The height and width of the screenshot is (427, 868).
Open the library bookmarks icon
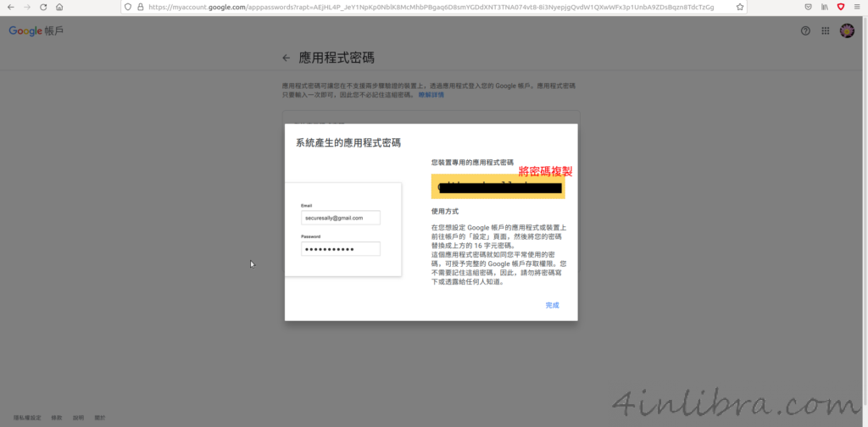click(825, 7)
